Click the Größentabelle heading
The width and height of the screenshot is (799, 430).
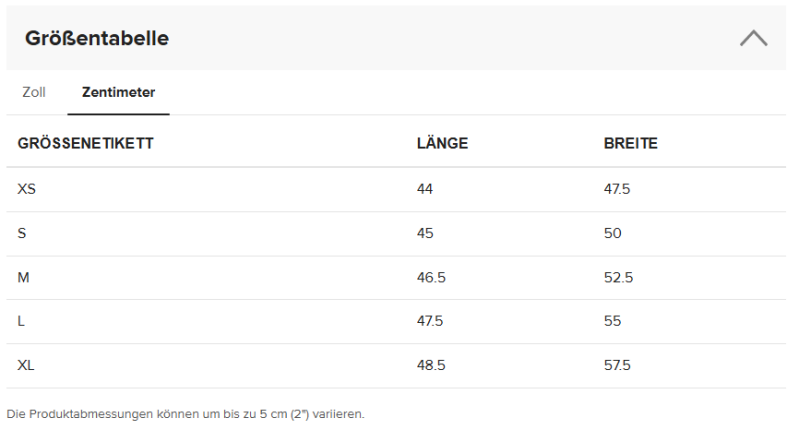(97, 39)
